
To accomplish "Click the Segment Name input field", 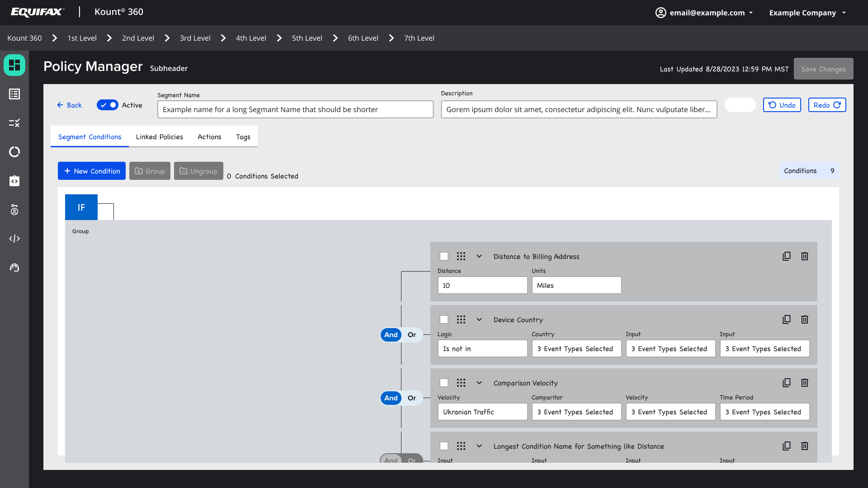I will (295, 109).
